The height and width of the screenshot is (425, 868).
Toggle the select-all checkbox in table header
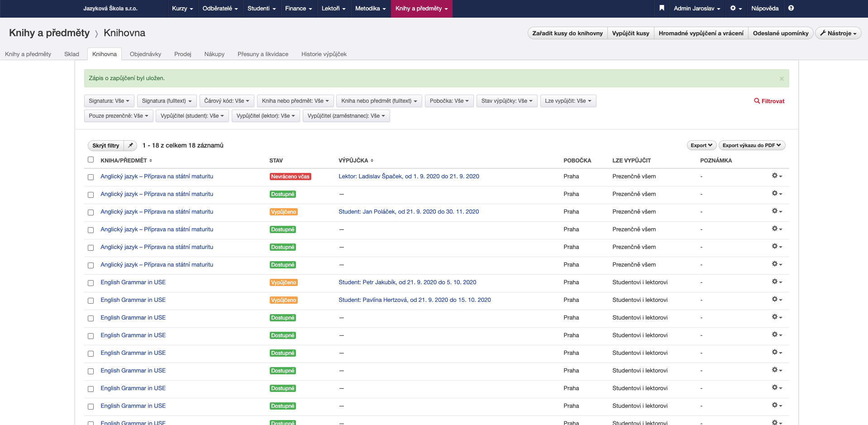pyautogui.click(x=91, y=160)
